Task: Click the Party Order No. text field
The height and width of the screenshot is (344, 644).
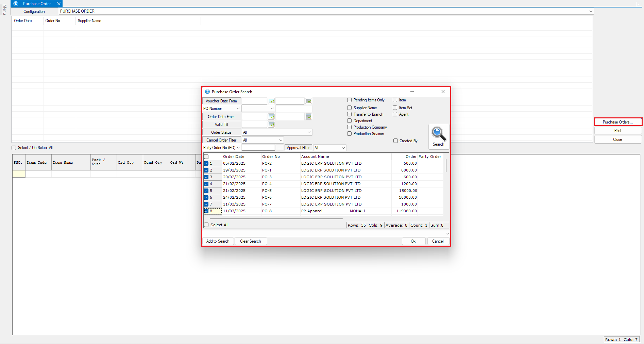Action: pyautogui.click(x=258, y=148)
